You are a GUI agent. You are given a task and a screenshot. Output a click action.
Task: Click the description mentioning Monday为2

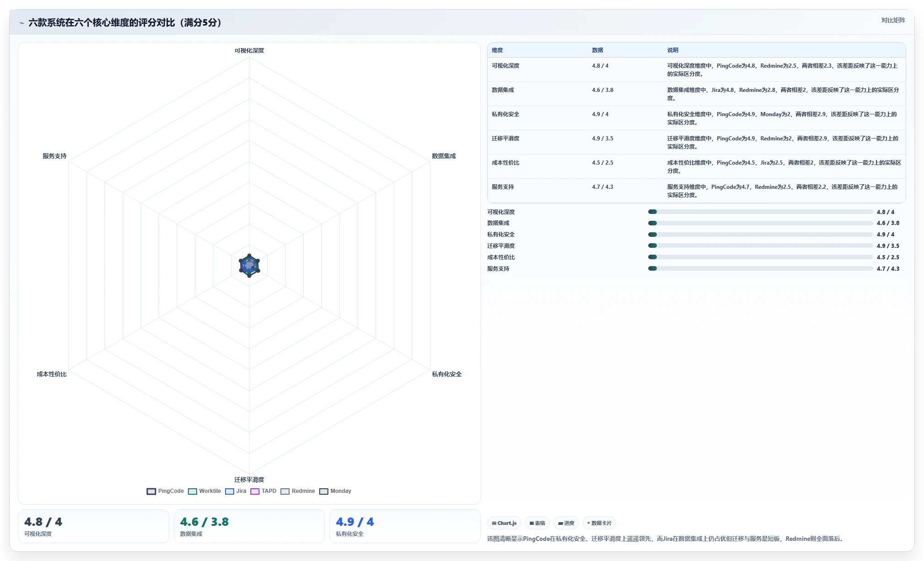[x=782, y=118]
